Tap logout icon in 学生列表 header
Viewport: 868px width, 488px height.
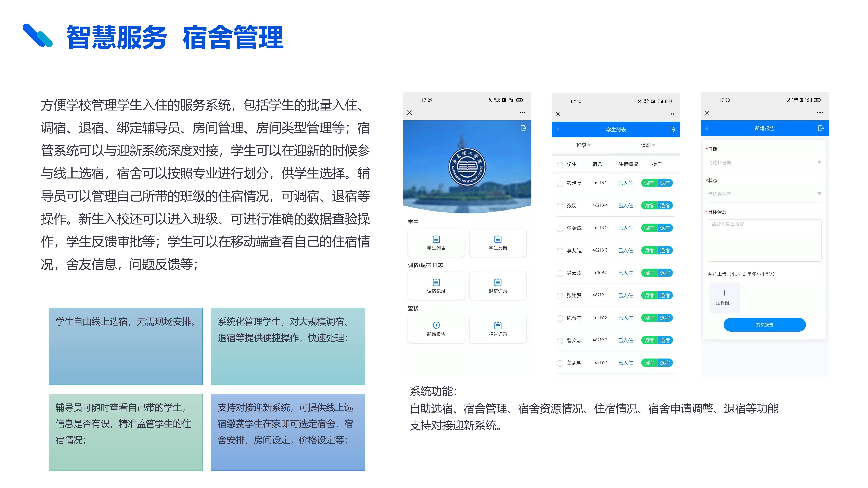[672, 130]
